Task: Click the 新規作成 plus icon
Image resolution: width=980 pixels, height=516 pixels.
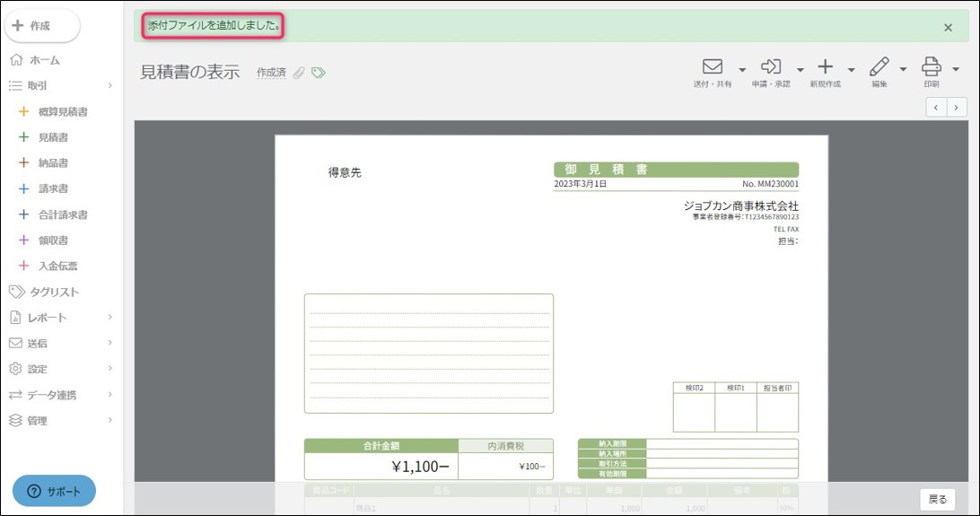Action: (825, 66)
